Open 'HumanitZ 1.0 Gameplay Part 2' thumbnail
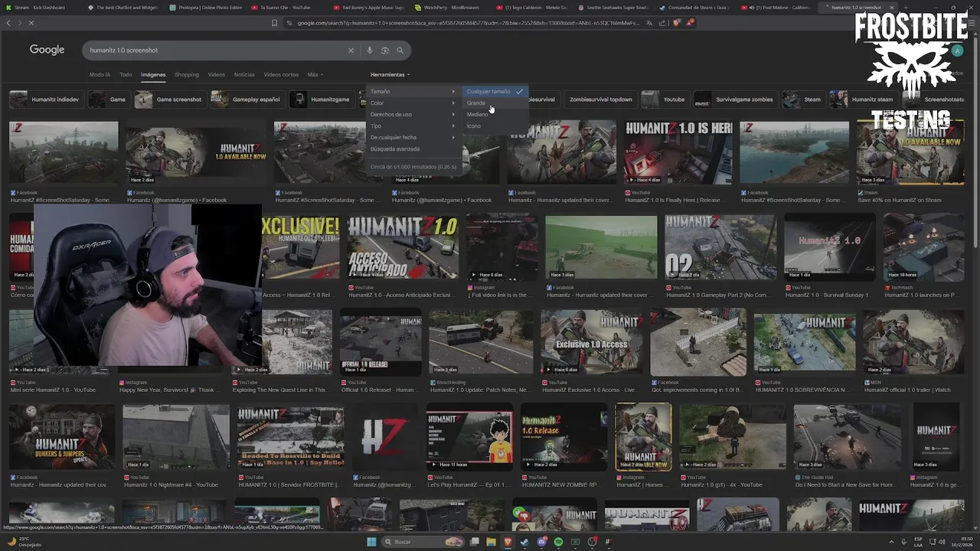Viewport: 980px width, 551px height. [720, 247]
